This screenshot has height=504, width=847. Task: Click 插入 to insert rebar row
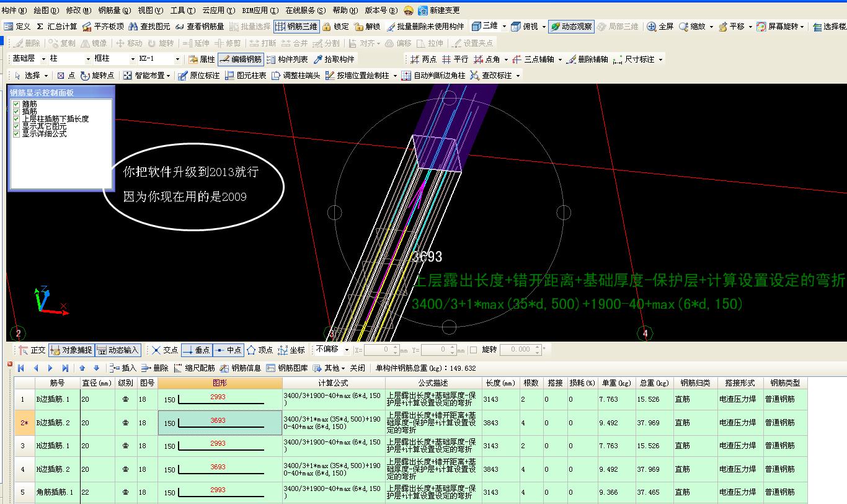[123, 368]
